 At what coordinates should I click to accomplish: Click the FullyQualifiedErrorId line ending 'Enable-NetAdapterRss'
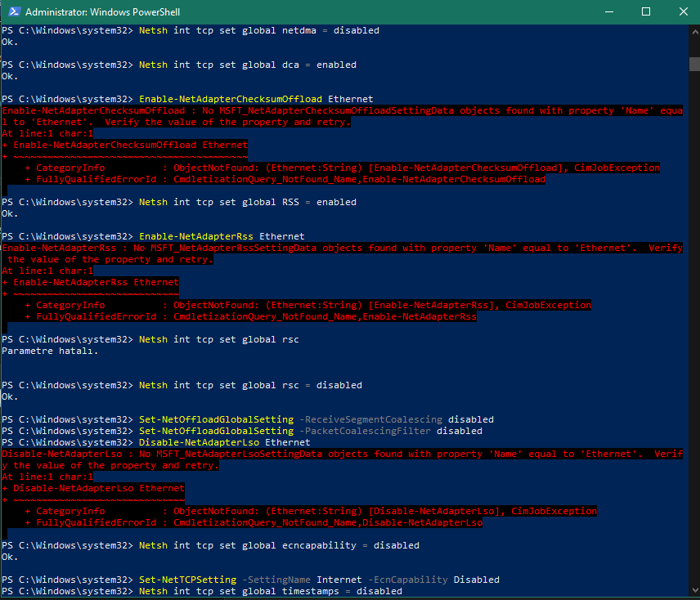(250, 316)
